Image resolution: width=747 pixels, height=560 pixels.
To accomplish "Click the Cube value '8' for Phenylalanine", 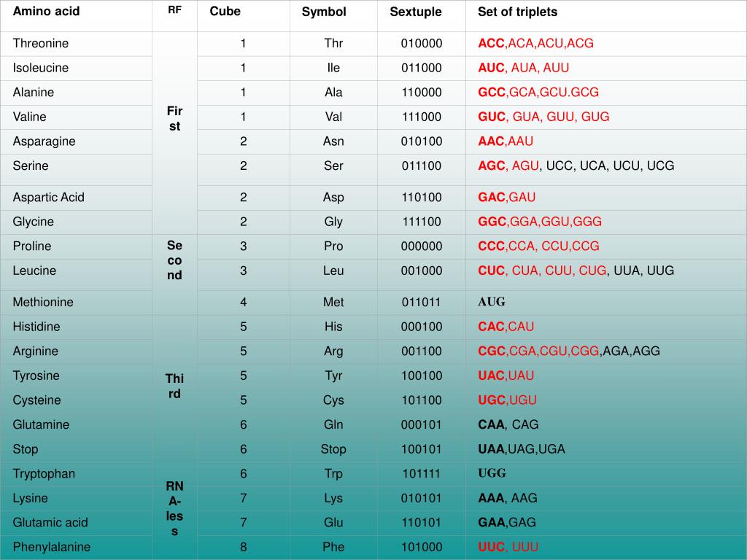I will pos(243,547).
